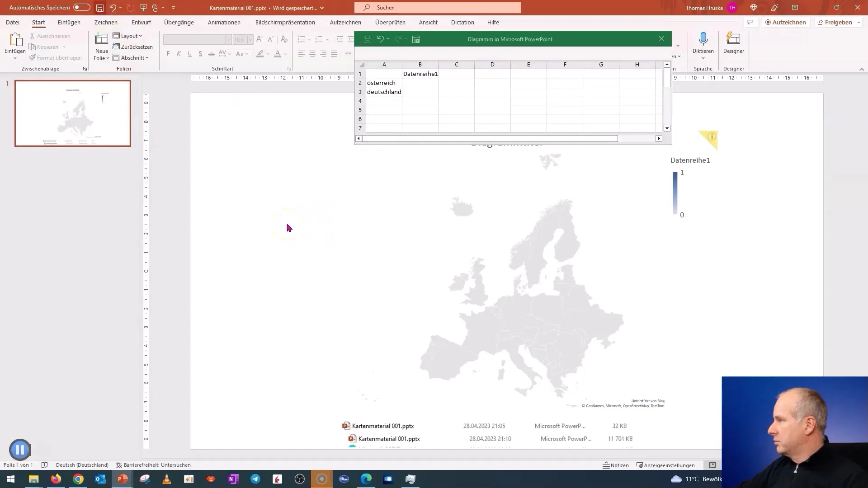Click Format übertragen button
Screen dimensions: 868x488
pyautogui.click(x=55, y=57)
